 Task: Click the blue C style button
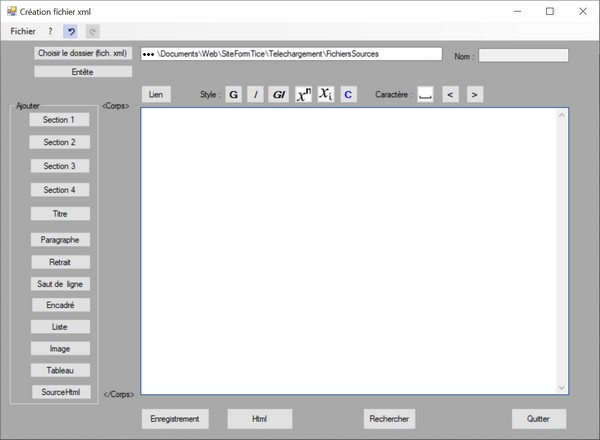[x=348, y=95]
